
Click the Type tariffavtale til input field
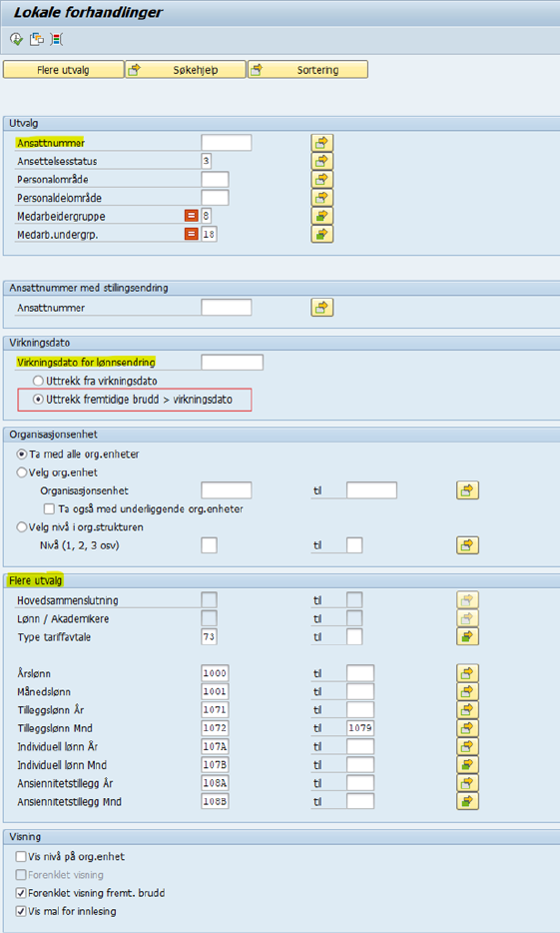point(355,636)
